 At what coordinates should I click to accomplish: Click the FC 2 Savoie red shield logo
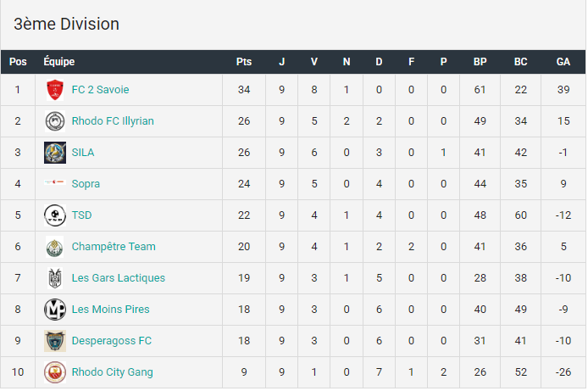pyautogui.click(x=55, y=90)
